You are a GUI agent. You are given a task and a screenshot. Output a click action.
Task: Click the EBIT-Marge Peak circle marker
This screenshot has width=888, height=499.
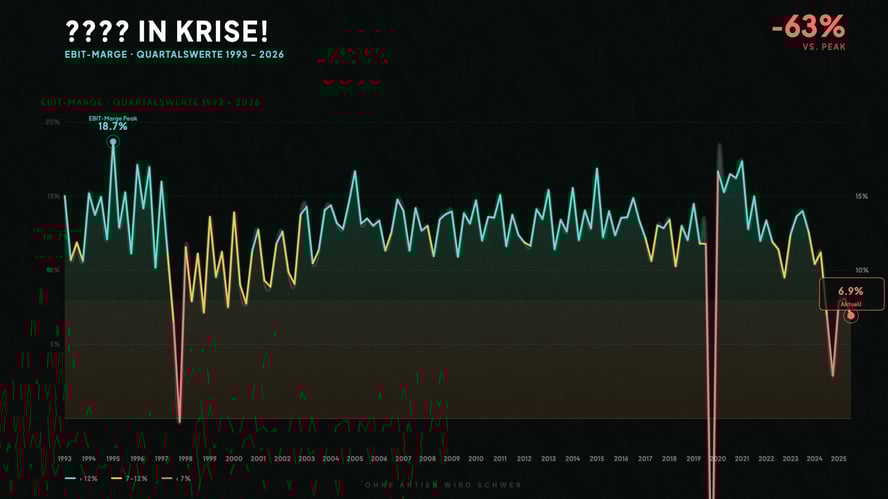tap(113, 141)
